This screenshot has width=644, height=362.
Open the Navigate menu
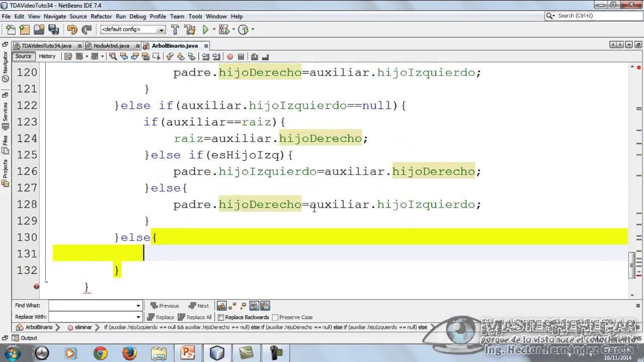[x=55, y=16]
